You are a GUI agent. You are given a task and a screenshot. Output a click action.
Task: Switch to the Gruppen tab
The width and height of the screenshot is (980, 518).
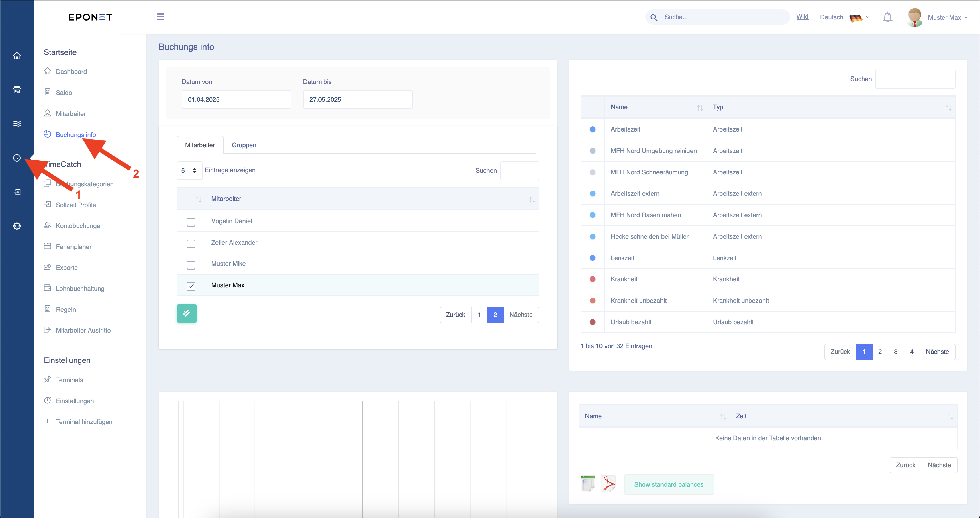244,145
